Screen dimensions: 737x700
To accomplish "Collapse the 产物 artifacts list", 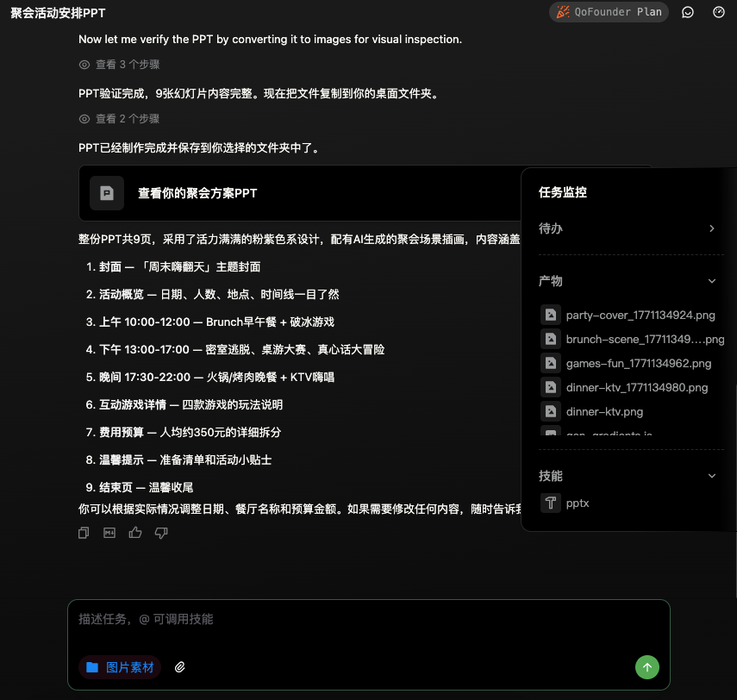I will coord(712,281).
